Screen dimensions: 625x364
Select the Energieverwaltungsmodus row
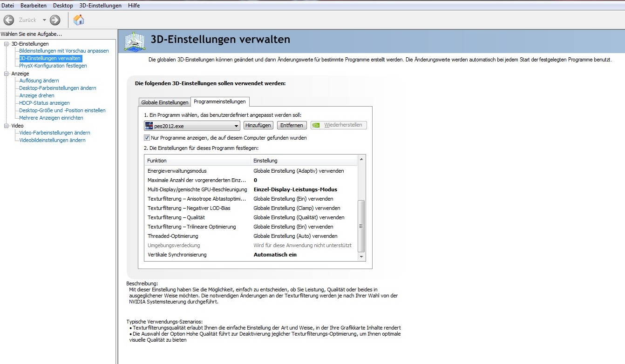coord(251,171)
